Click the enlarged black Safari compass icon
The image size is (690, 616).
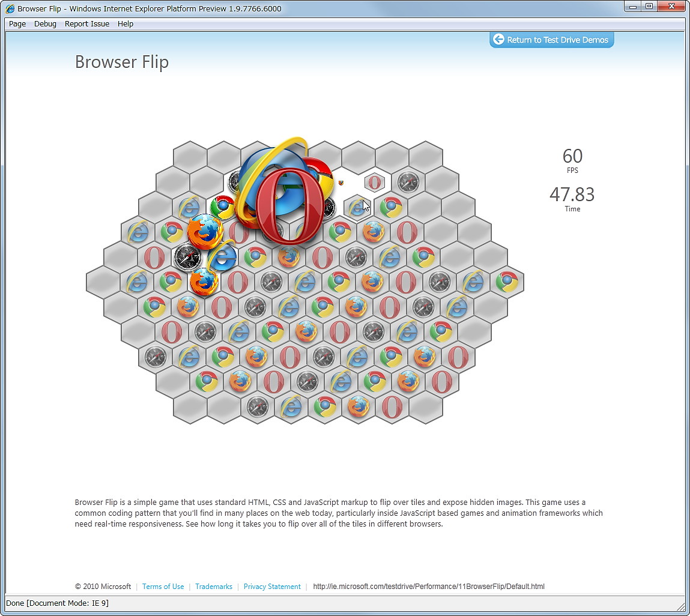pyautogui.click(x=188, y=257)
